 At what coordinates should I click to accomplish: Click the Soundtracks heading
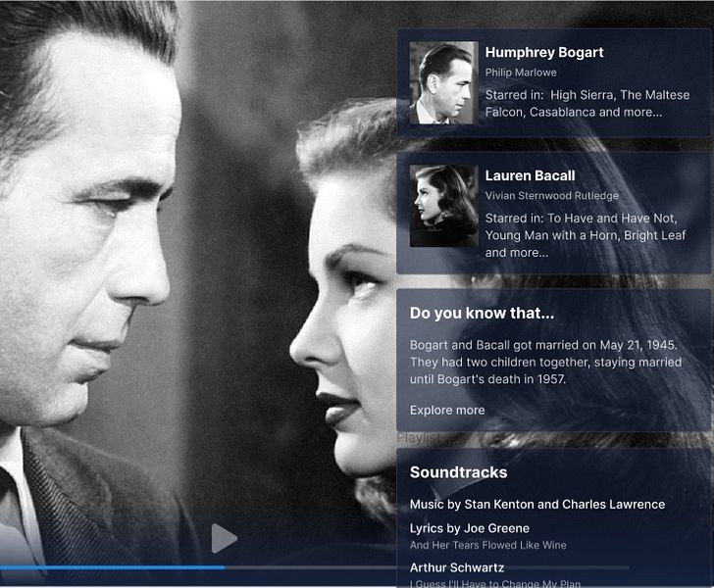[x=459, y=472]
